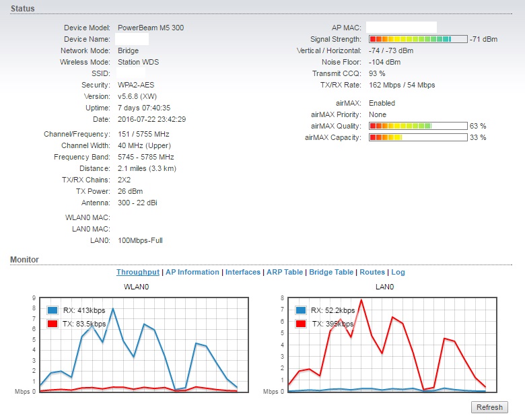Click the blue RX legend swatch in WLAN0 chart
Image resolution: width=525 pixels, height=420 pixels.
(53, 310)
